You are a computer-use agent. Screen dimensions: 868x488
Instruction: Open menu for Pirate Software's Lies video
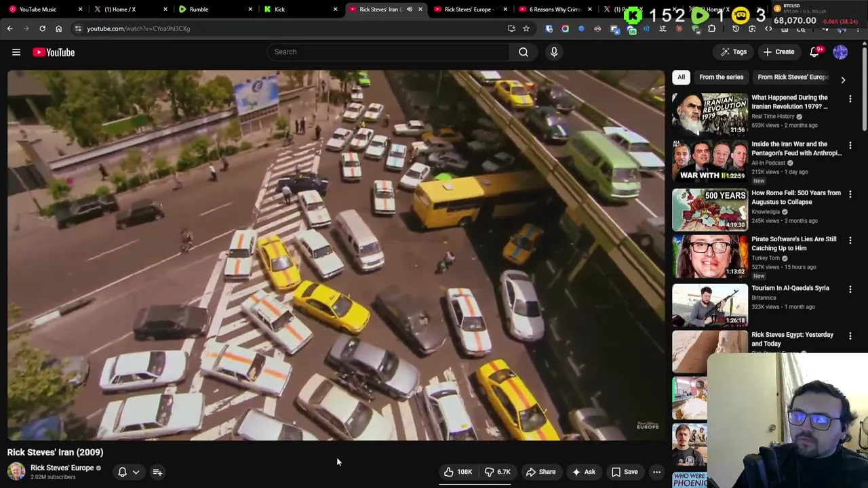point(850,241)
